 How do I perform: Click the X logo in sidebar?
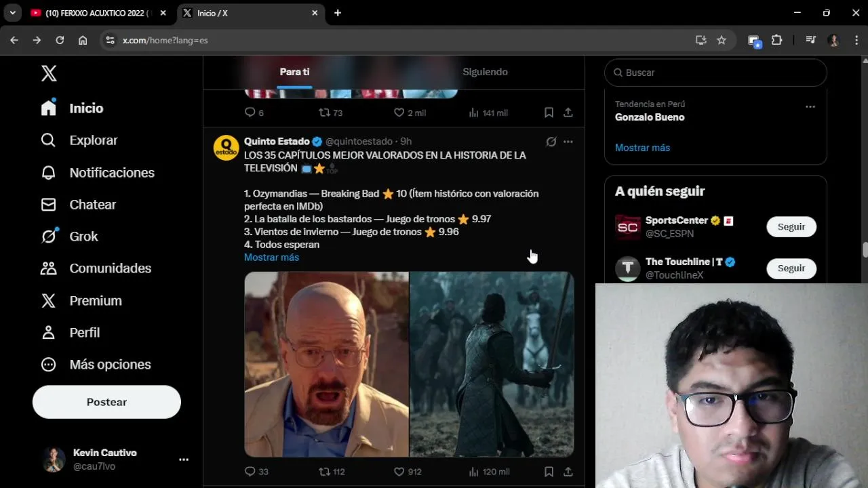[49, 73]
